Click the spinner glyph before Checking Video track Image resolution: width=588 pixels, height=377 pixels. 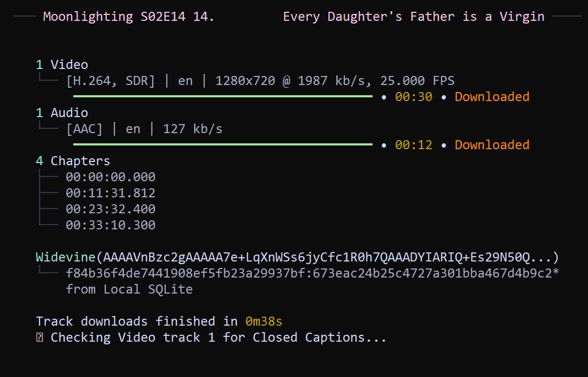click(40, 338)
